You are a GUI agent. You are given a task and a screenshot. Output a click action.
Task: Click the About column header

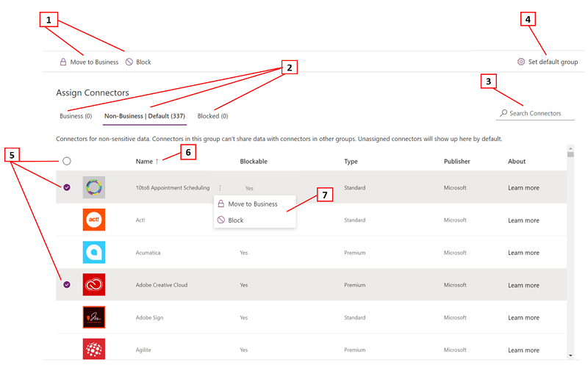517,162
